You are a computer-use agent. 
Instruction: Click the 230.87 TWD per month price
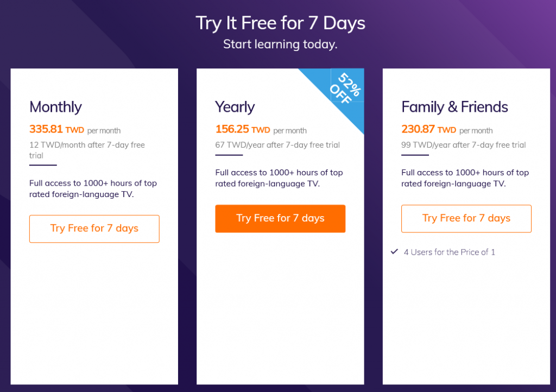tap(447, 129)
